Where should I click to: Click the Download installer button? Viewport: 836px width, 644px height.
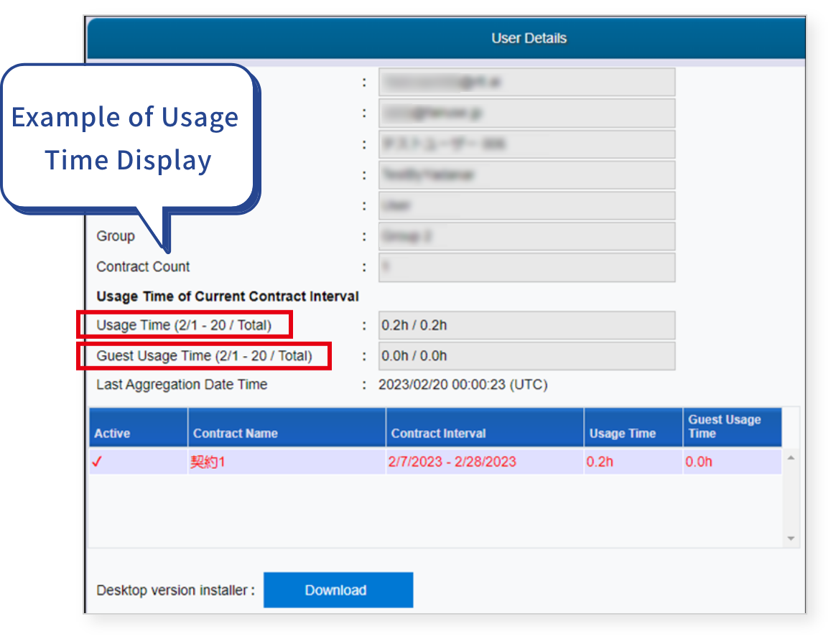coord(338,589)
